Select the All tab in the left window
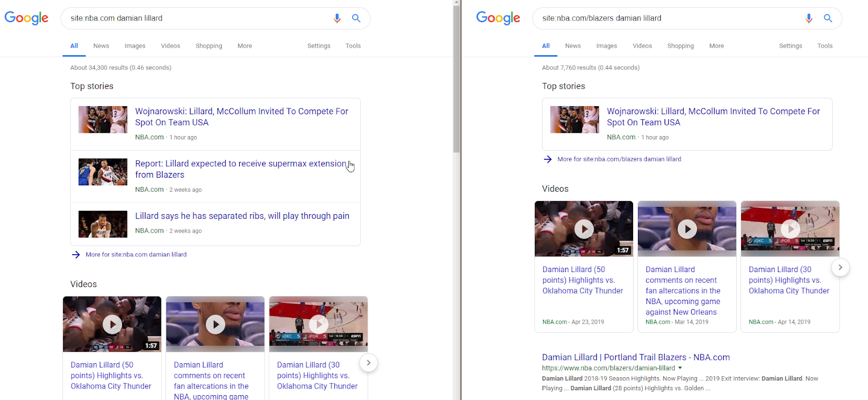This screenshot has width=868, height=400. click(74, 46)
